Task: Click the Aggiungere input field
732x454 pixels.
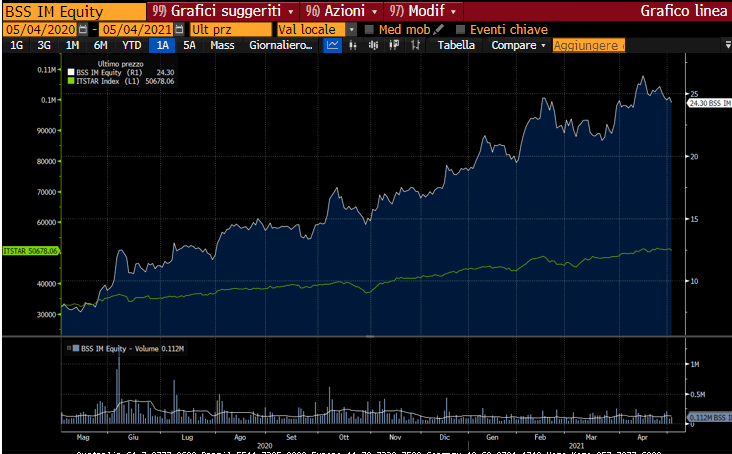Action: [589, 45]
